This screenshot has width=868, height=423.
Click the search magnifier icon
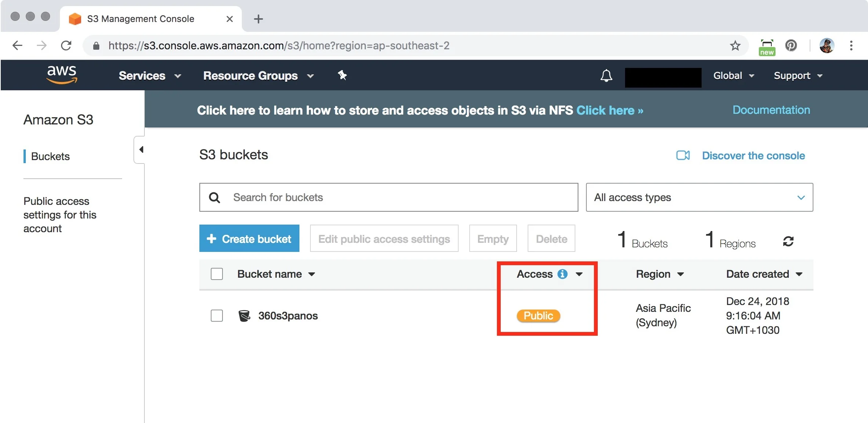pos(215,197)
